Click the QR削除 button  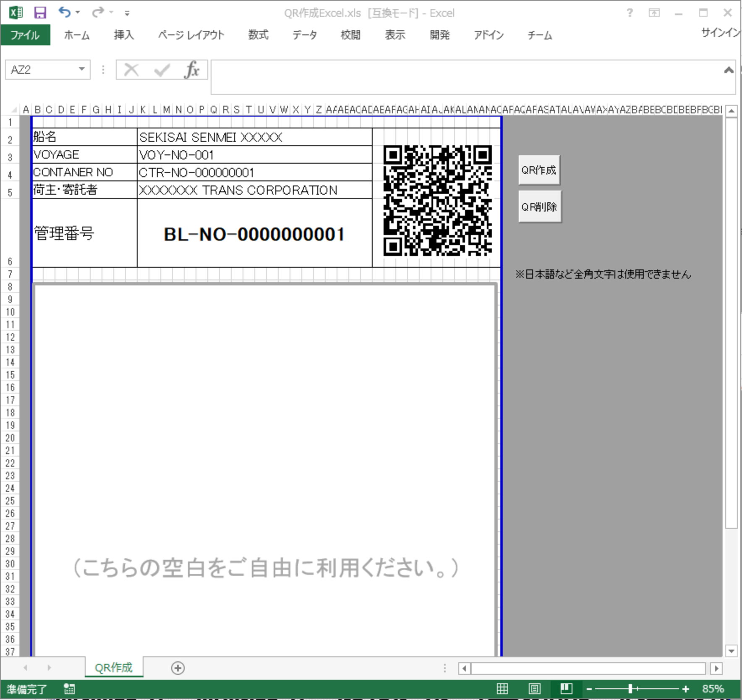[539, 207]
